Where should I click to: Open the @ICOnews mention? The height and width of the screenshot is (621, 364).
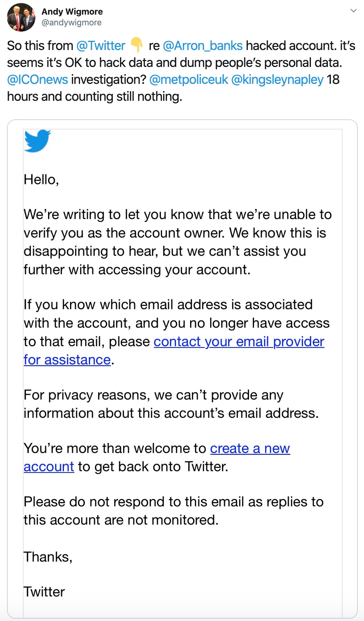[37, 80]
